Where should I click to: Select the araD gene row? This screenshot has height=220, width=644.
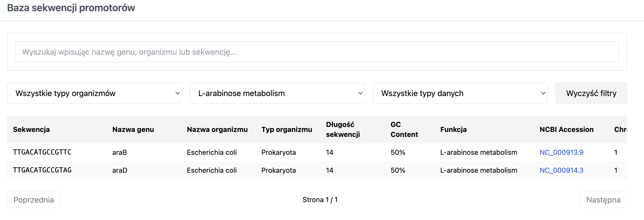pos(317,170)
